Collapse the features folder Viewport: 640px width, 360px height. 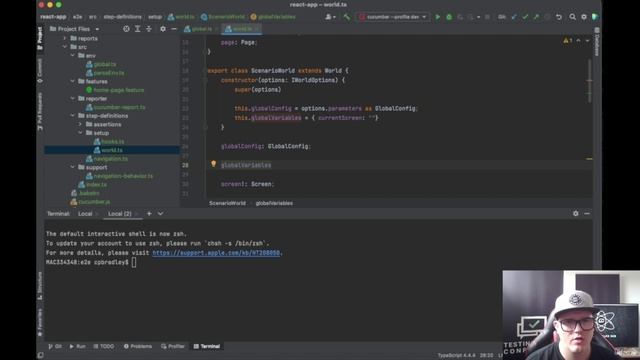click(73, 81)
